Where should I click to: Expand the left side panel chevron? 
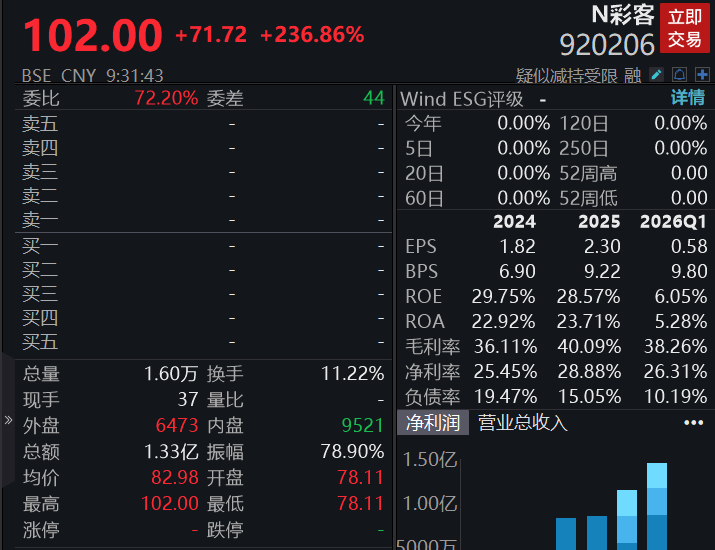pos(8,420)
